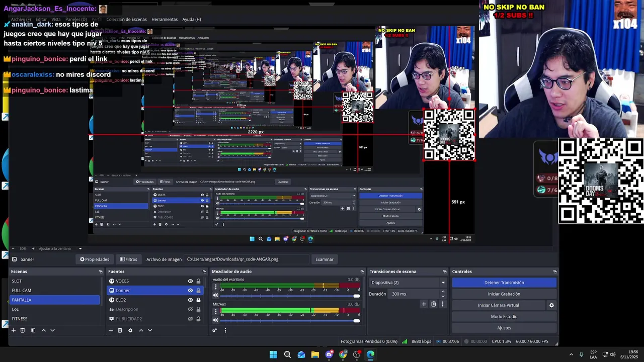Unlock the ELO2 source
Image resolution: width=644 pixels, height=362 pixels.
(x=198, y=300)
